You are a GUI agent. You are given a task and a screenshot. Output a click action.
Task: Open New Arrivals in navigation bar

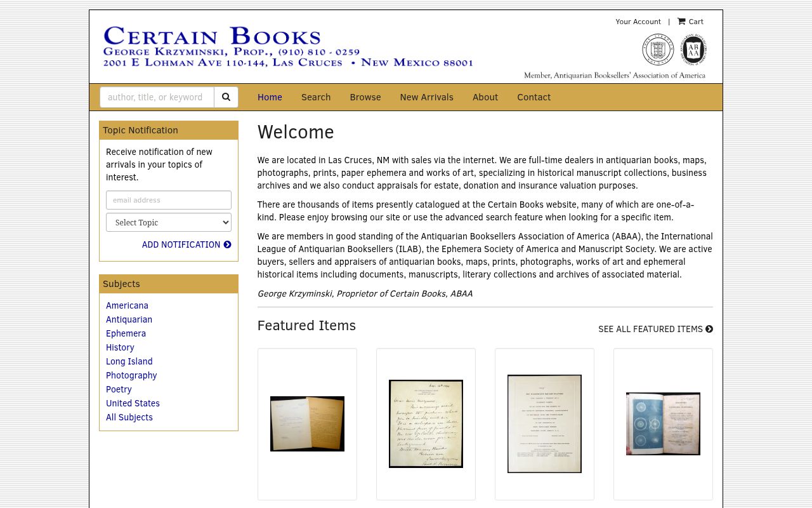tap(426, 97)
